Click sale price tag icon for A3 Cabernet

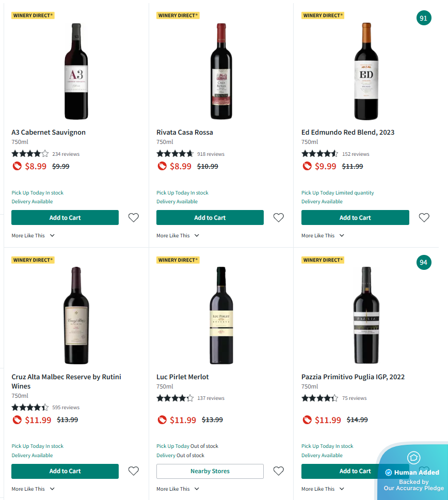coord(17,166)
